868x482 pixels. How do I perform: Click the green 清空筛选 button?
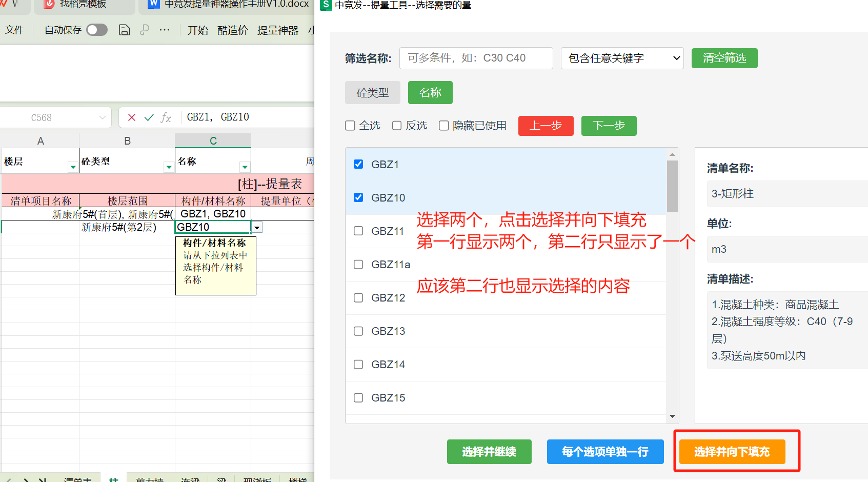724,58
